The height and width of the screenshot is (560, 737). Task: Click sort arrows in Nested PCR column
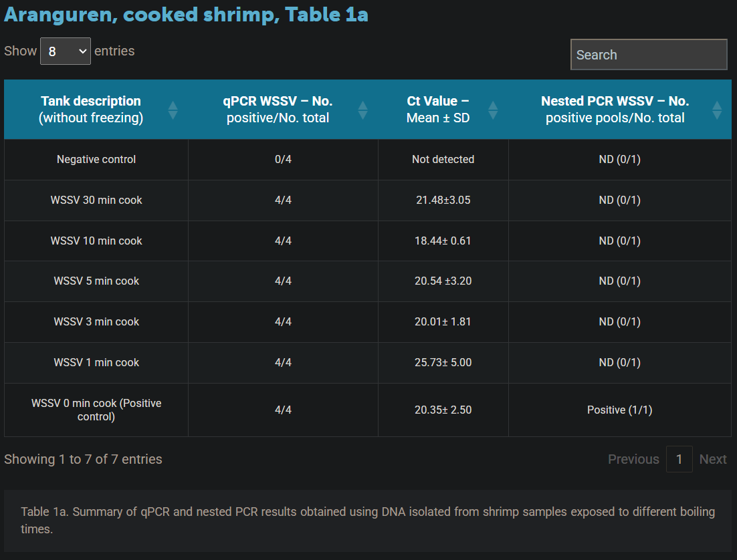717,110
